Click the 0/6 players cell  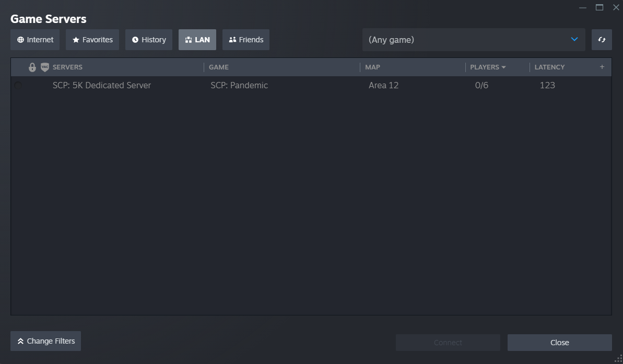[481, 86]
